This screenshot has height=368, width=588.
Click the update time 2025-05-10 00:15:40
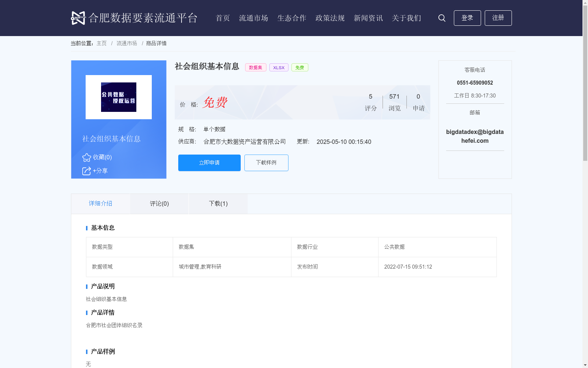coord(344,142)
